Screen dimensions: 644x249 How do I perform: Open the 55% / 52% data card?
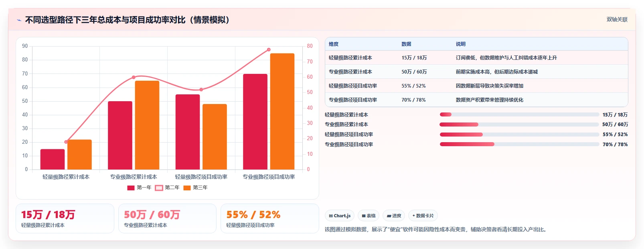tap(270, 218)
